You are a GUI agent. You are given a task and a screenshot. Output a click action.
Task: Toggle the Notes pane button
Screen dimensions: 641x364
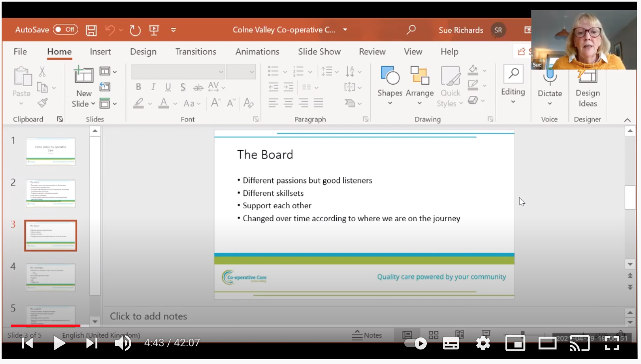(367, 335)
